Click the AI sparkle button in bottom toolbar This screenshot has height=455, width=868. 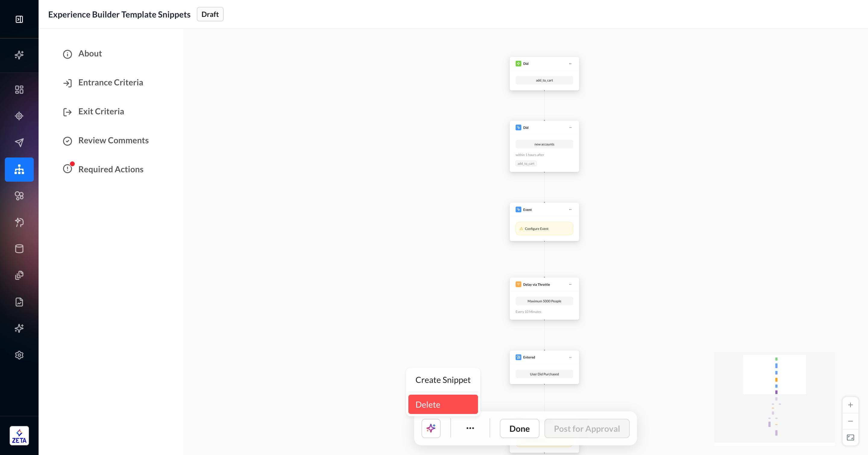pos(431,428)
